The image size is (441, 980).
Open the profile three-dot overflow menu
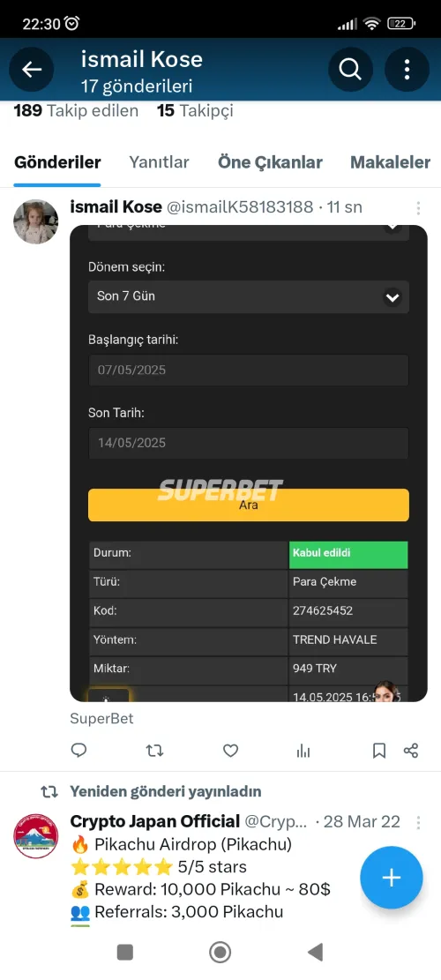pyautogui.click(x=407, y=70)
